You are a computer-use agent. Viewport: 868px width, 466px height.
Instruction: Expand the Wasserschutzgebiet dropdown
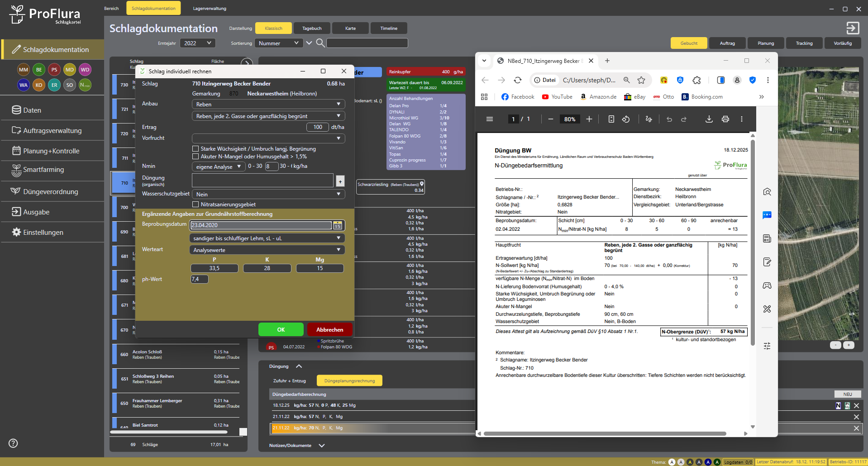268,194
